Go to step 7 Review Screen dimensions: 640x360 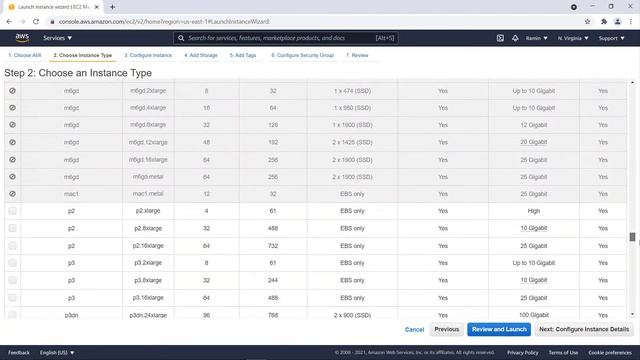(x=357, y=55)
